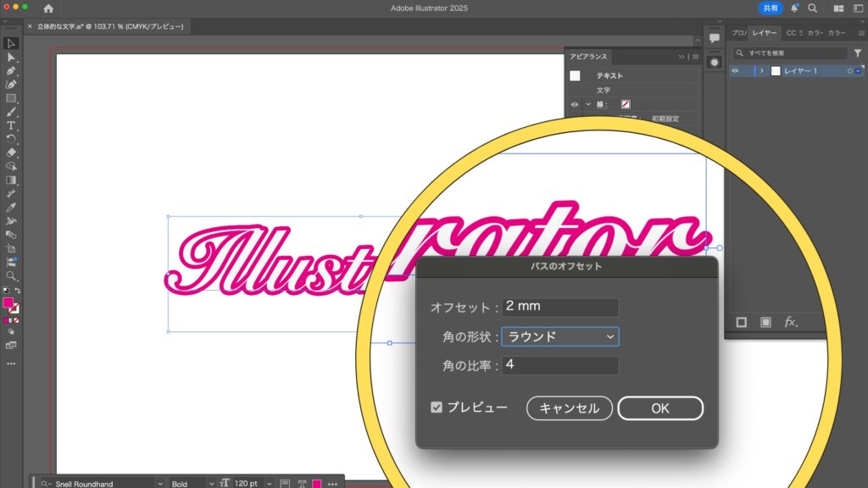The width and height of the screenshot is (868, 488).
Task: Select the Type tool in the toolbar
Action: 11,125
